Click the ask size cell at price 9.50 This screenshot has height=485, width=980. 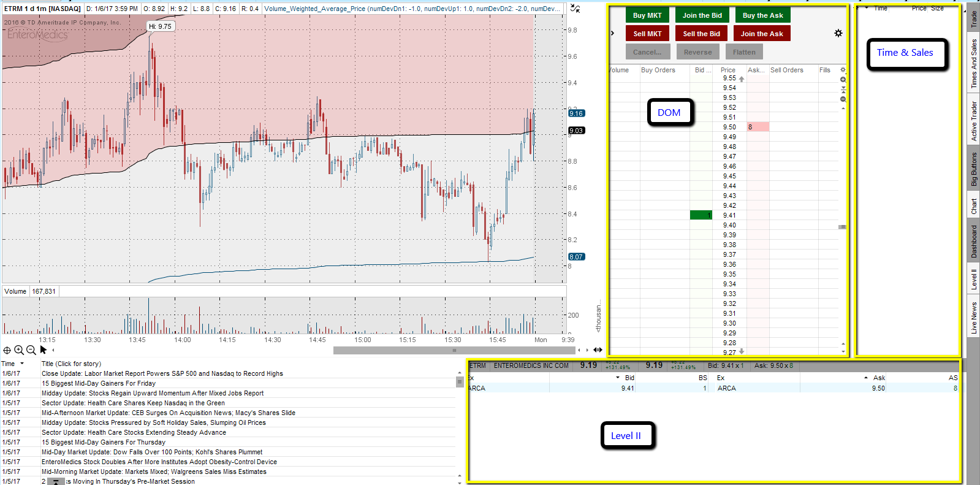point(758,127)
